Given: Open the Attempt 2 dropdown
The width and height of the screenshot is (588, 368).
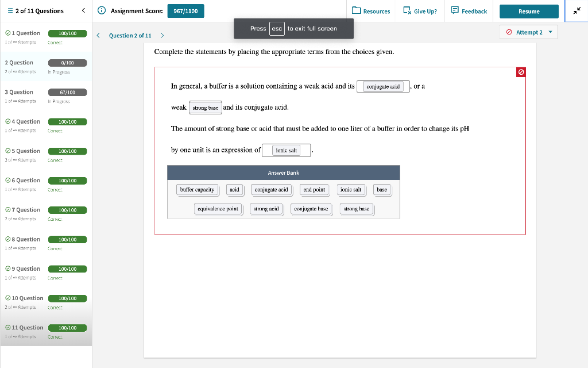Looking at the screenshot, I should (528, 32).
